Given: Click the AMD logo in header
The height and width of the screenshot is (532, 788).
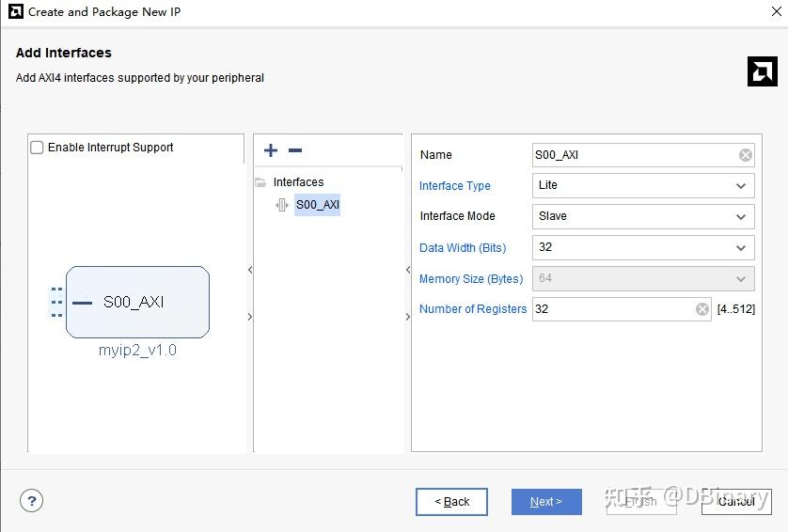Looking at the screenshot, I should [x=762, y=71].
